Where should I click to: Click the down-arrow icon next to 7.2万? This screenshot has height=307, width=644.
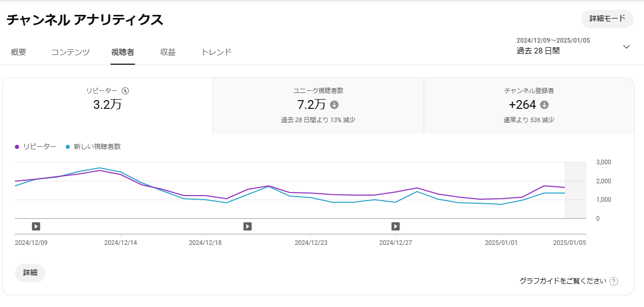click(x=334, y=105)
